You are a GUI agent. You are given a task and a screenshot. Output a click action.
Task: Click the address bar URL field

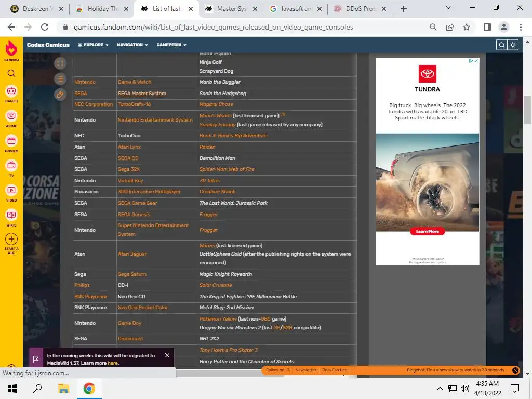213,27
